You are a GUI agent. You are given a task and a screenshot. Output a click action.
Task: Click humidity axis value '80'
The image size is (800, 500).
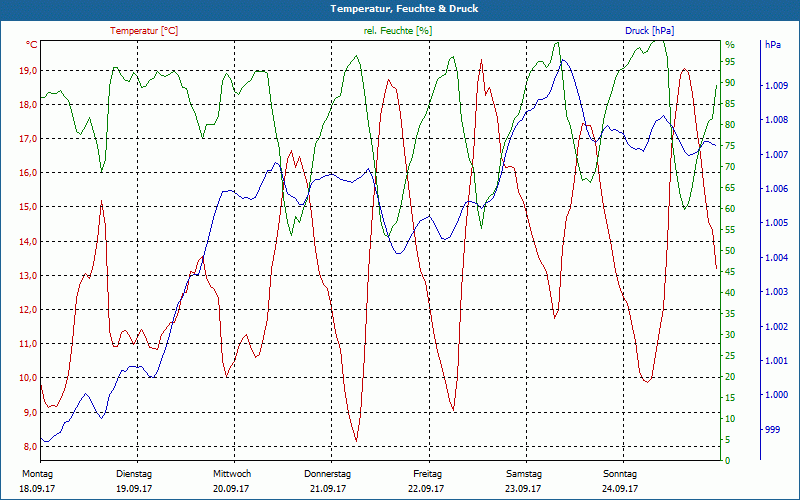pyautogui.click(x=730, y=125)
